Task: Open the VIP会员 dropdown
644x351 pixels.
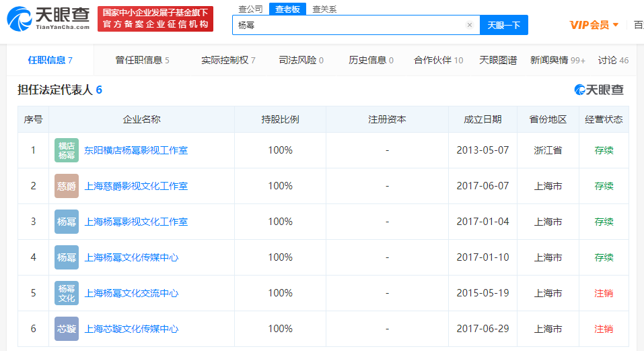Action: [x=594, y=25]
